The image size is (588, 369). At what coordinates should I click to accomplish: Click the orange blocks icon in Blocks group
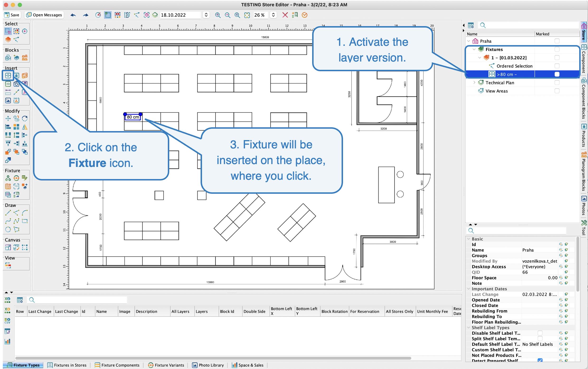25,58
